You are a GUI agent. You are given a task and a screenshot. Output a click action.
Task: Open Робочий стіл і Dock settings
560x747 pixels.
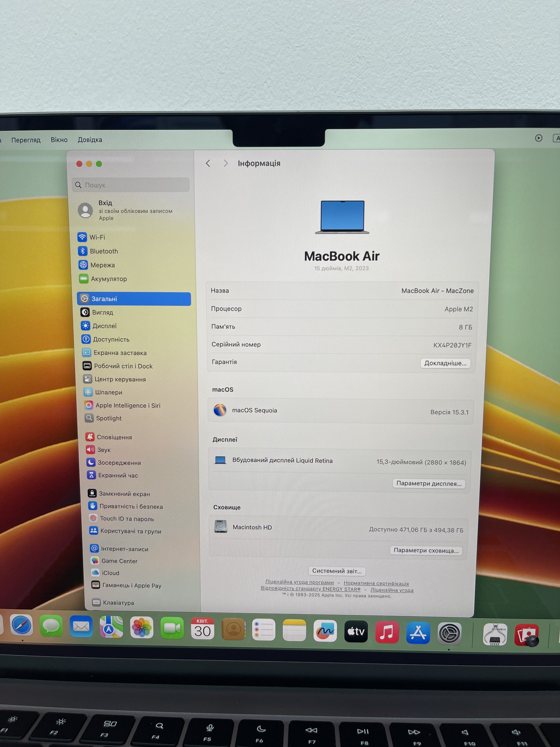[118, 366]
